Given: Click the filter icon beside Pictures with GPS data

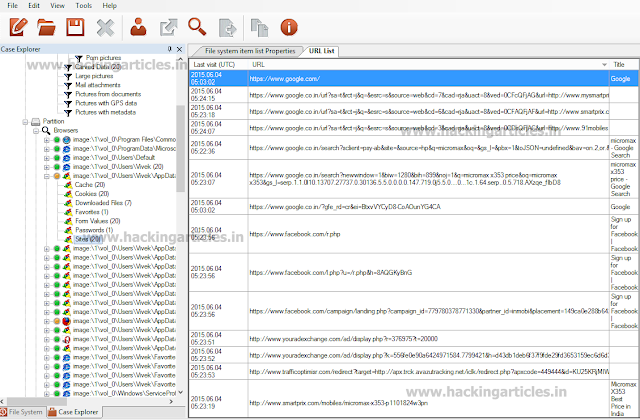Looking at the screenshot, I should click(x=68, y=104).
